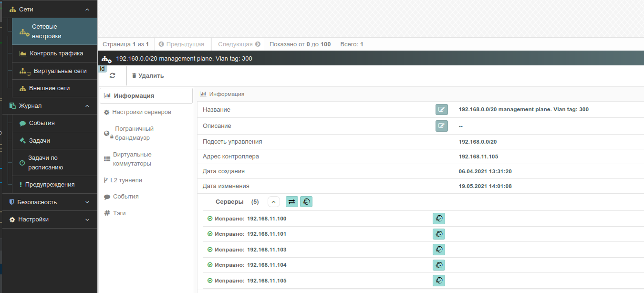Viewport: 644px width, 293px height.
Task: Open Задачи по расписанию in sidebar
Action: coord(54,163)
